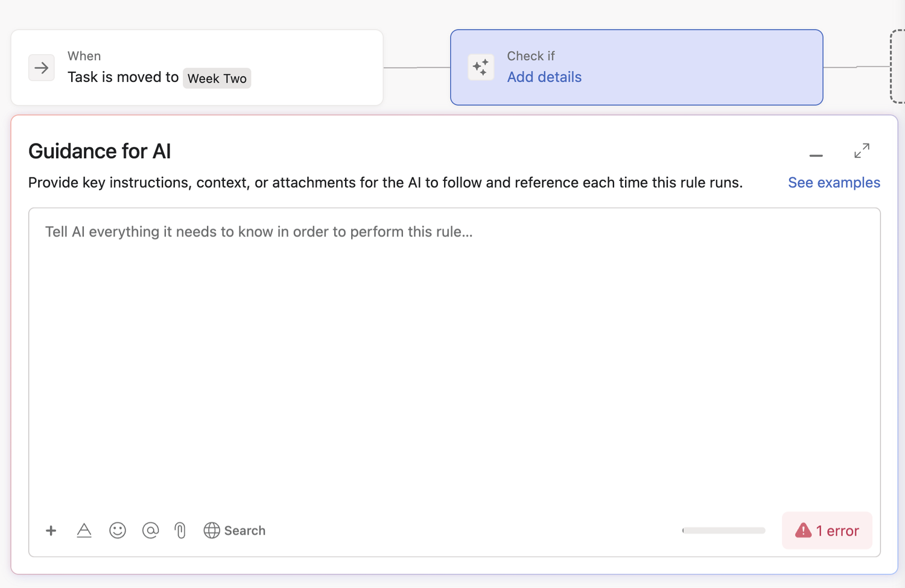Attach a file with the paperclip icon

click(180, 531)
